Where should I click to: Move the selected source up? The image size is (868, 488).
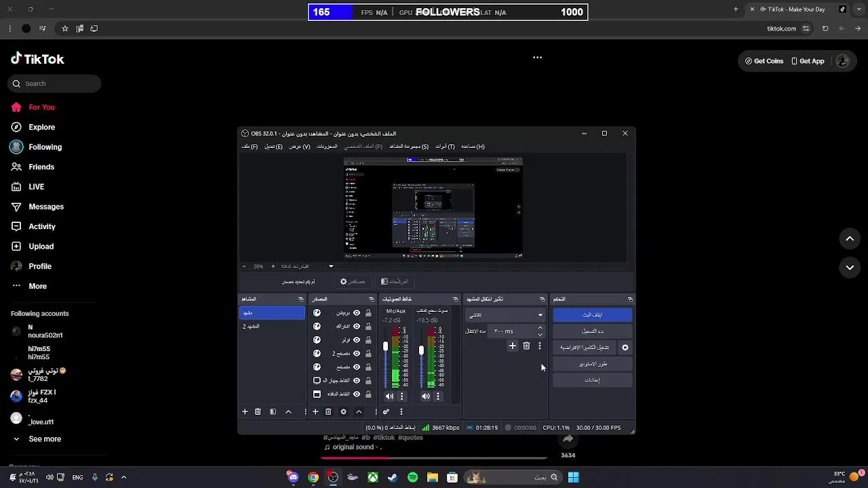pos(359,411)
